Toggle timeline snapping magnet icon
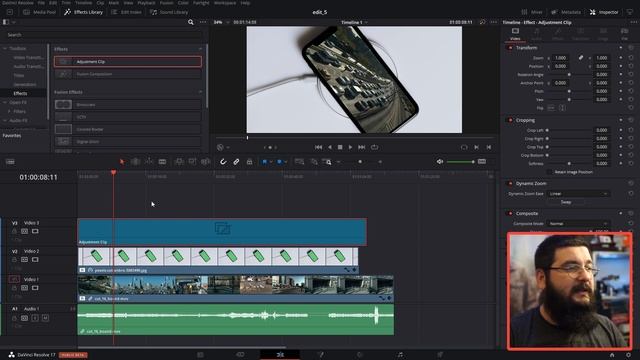640x360 pixels. (x=223, y=162)
